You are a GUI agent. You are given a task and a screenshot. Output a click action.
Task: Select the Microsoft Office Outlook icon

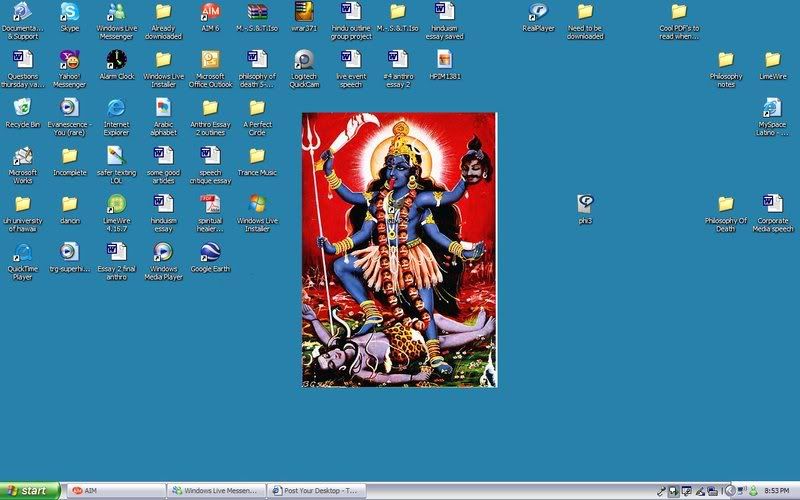(x=210, y=59)
